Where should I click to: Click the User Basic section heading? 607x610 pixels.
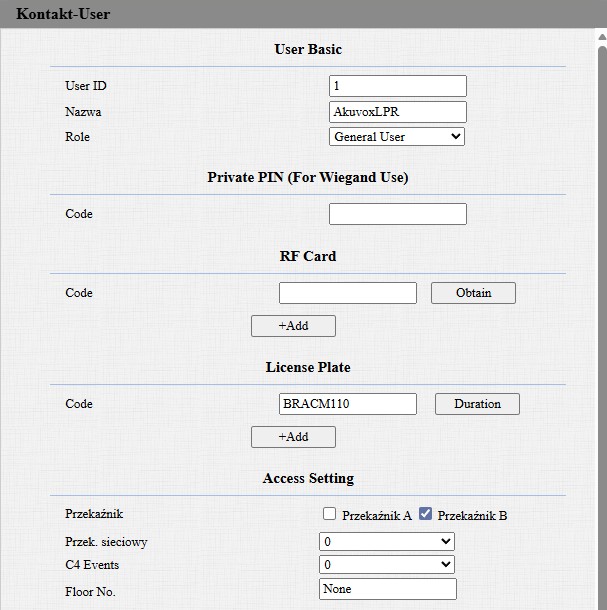[308, 49]
